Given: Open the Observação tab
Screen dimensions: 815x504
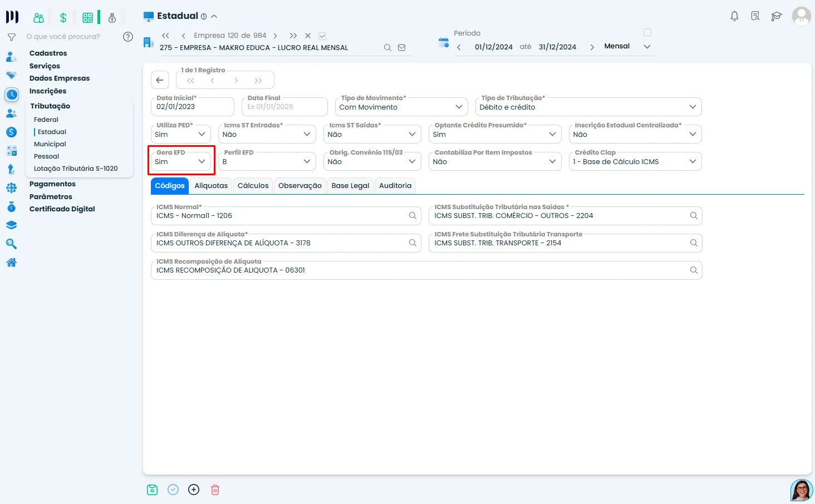Looking at the screenshot, I should pyautogui.click(x=300, y=186).
